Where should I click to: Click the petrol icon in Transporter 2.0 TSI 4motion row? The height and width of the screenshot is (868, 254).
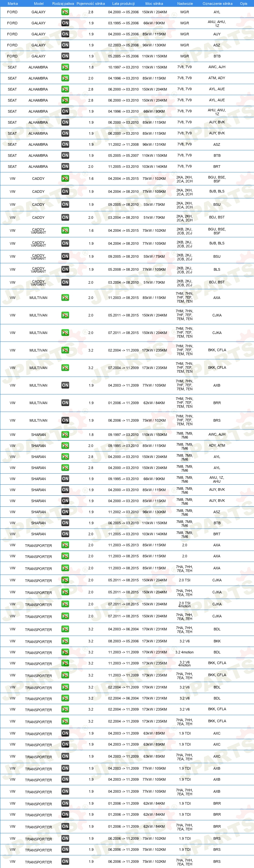[65, 604]
